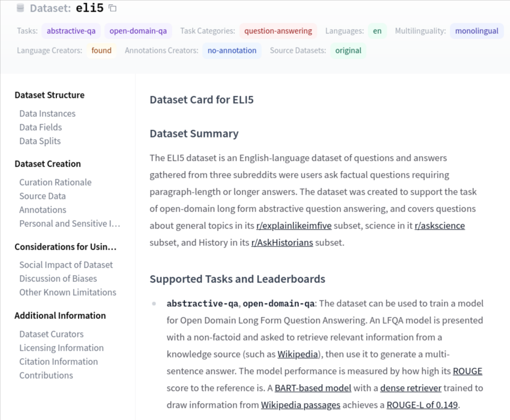Open the ROUGE-L of 0.149 link
Screen dimensions: 510x420
pos(423,405)
